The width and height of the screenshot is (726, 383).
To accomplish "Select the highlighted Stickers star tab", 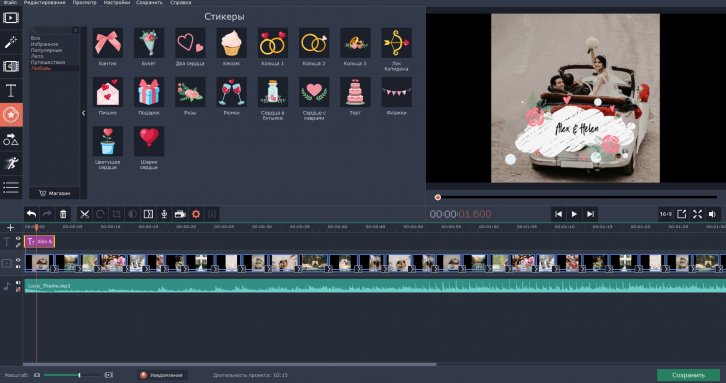I will click(11, 115).
